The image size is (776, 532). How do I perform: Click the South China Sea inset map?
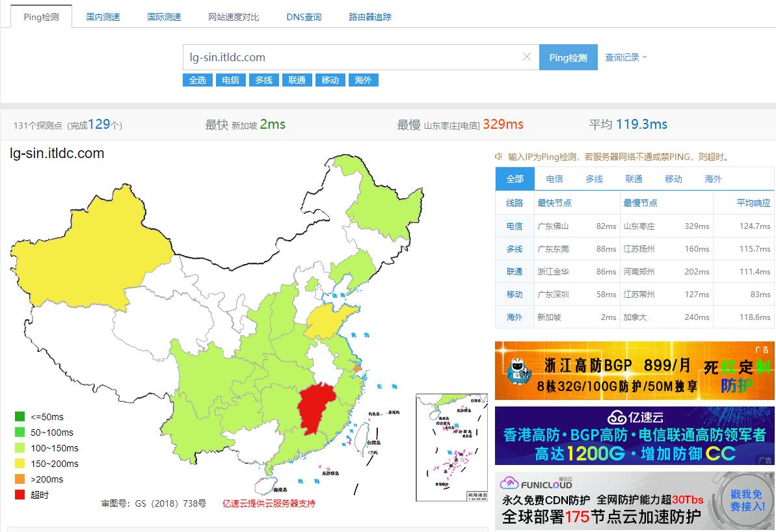[451, 447]
